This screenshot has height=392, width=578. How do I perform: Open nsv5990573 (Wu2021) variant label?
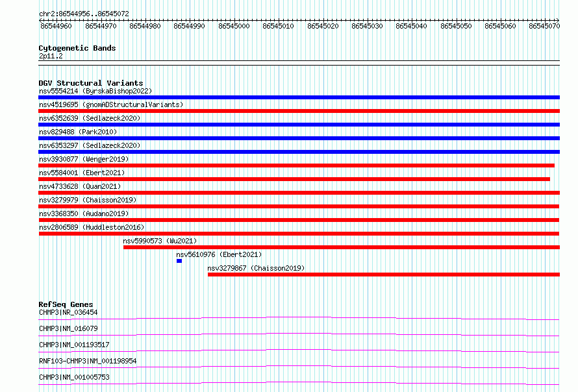coord(160,241)
